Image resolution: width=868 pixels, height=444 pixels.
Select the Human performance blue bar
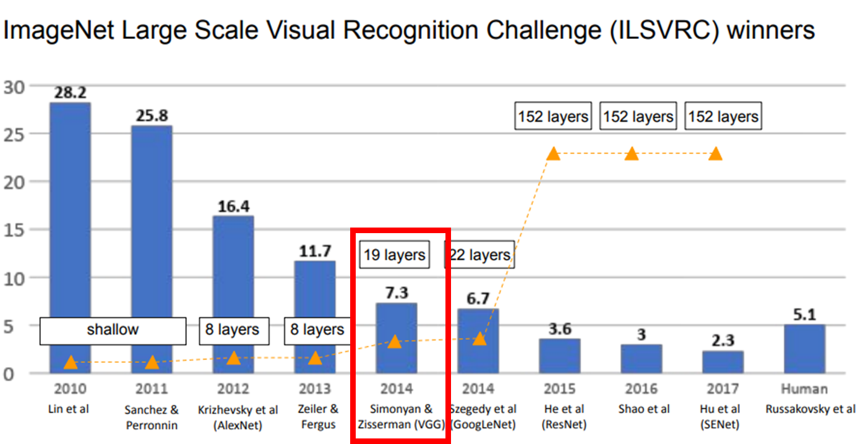(x=805, y=349)
